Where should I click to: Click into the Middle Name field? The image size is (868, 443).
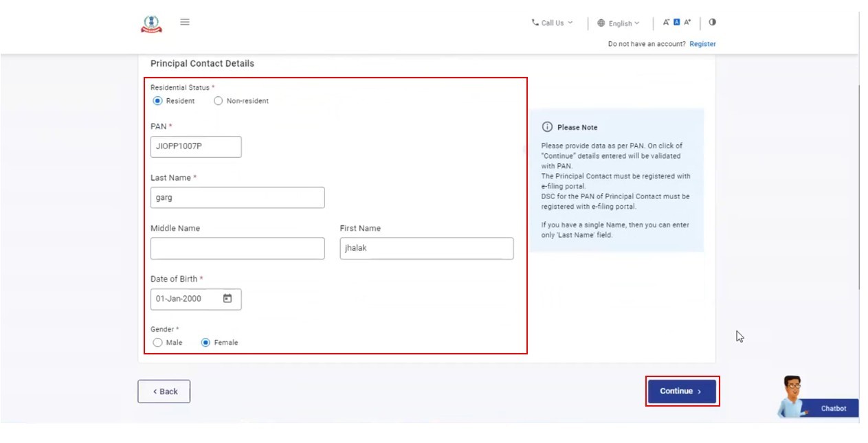(x=237, y=249)
